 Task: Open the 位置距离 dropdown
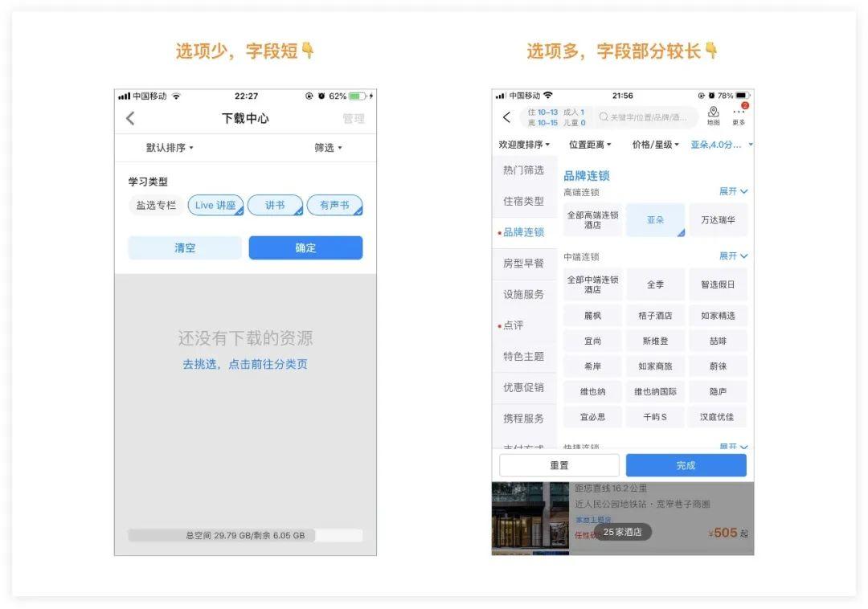coord(590,145)
